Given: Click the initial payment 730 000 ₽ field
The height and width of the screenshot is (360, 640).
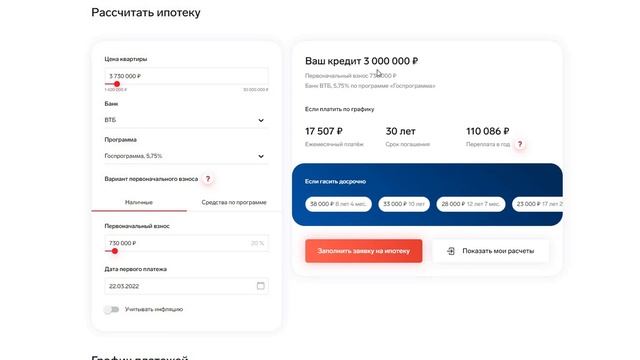Looking at the screenshot, I should 186,243.
